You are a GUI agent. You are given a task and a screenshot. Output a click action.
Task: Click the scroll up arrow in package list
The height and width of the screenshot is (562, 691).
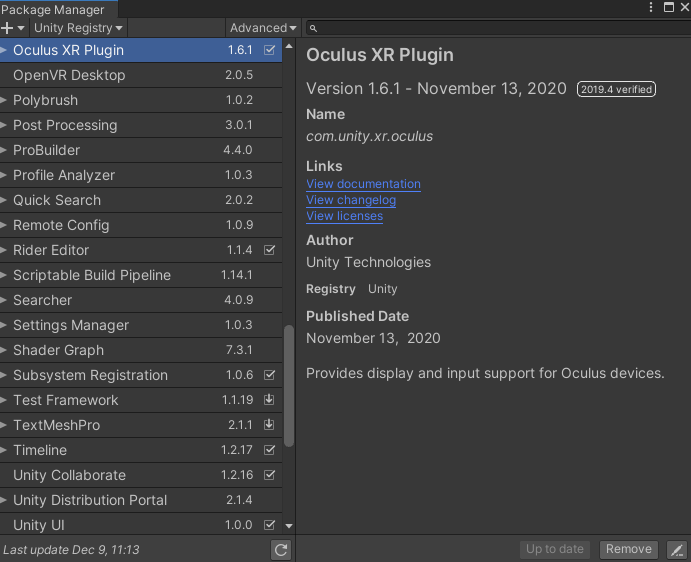pos(289,46)
